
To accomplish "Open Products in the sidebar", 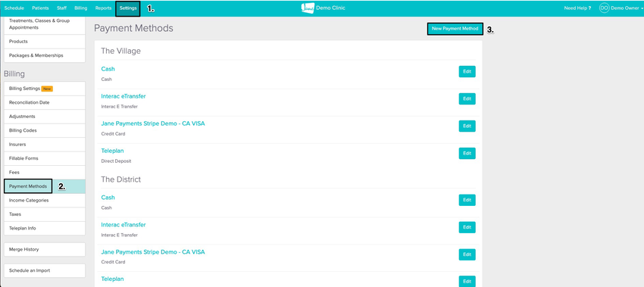I will coord(45,42).
